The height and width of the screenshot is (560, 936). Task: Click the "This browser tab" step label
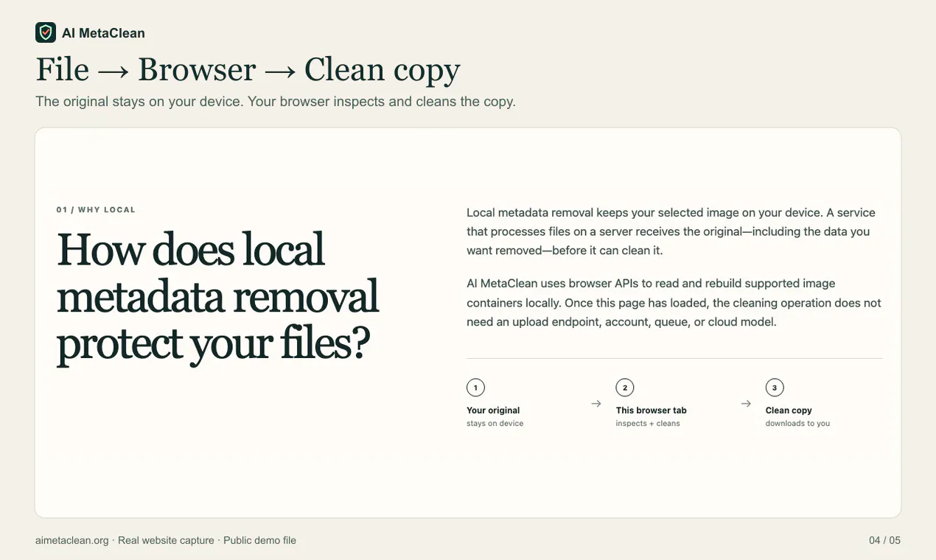(651, 410)
